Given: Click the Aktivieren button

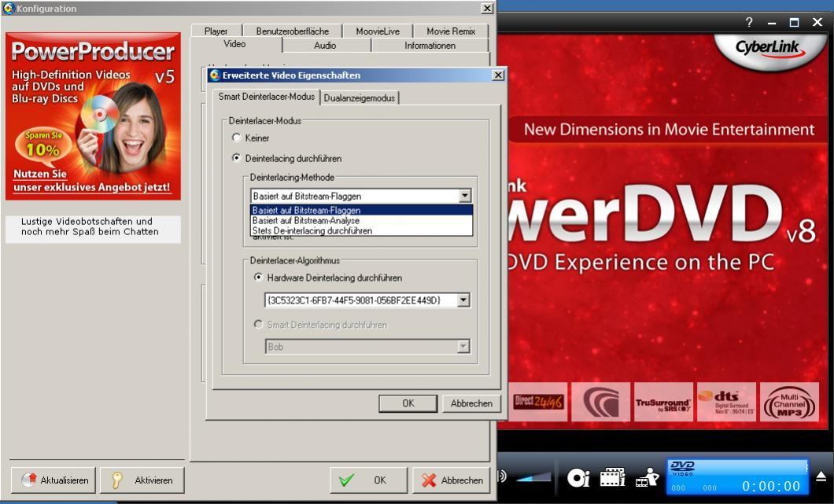Looking at the screenshot, I should (142, 480).
